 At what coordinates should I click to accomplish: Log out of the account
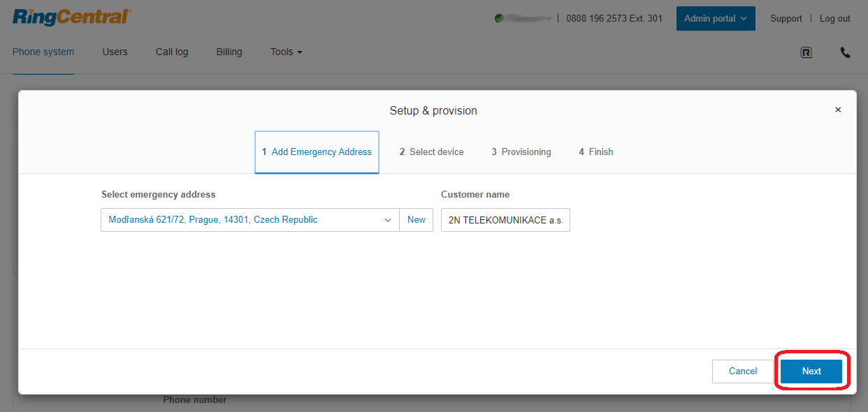pyautogui.click(x=834, y=19)
